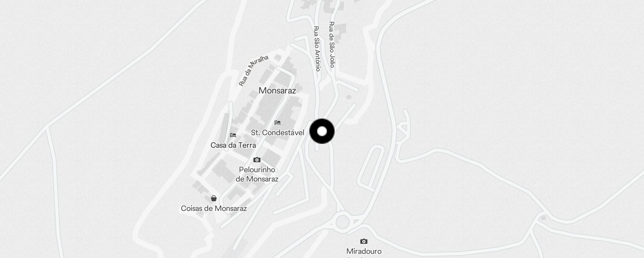
Task: Select the Casa da Terra bed icon
Action: 233,135
